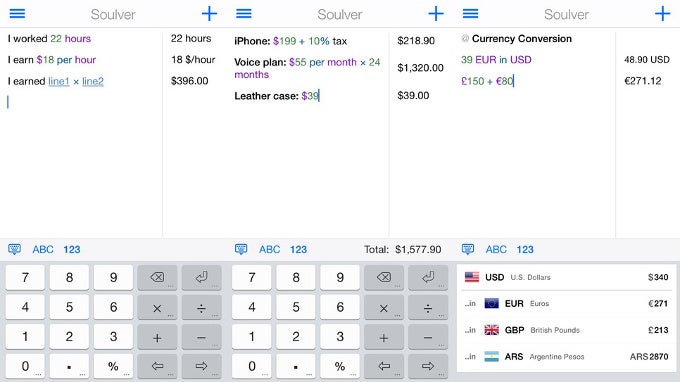Tap the line1 reference link
Viewport: 680px width, 382px height.
59,81
